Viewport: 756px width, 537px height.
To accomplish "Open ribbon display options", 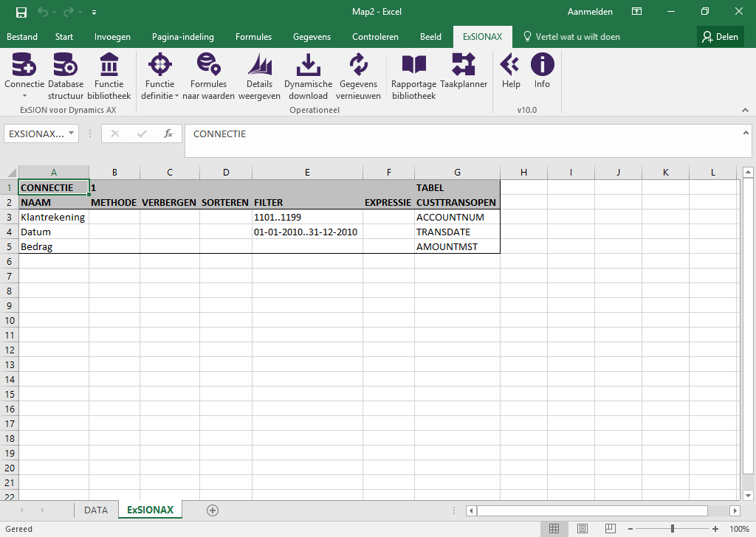I will click(636, 12).
